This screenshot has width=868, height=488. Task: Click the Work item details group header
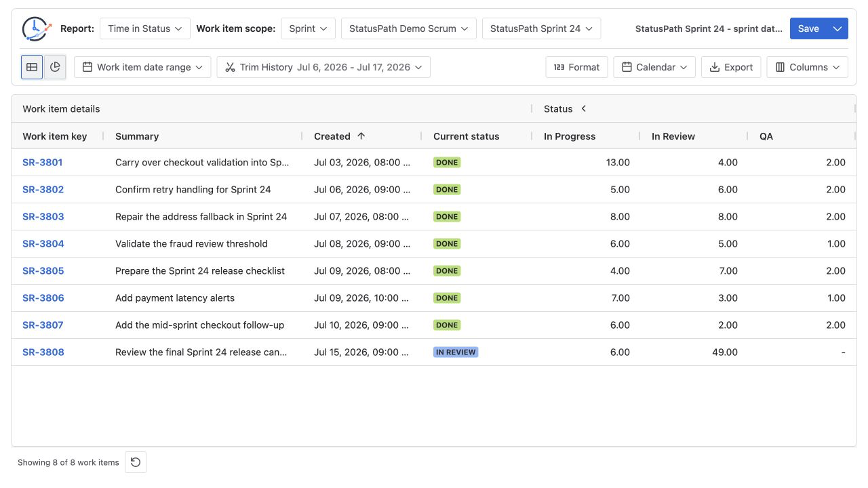(61, 108)
